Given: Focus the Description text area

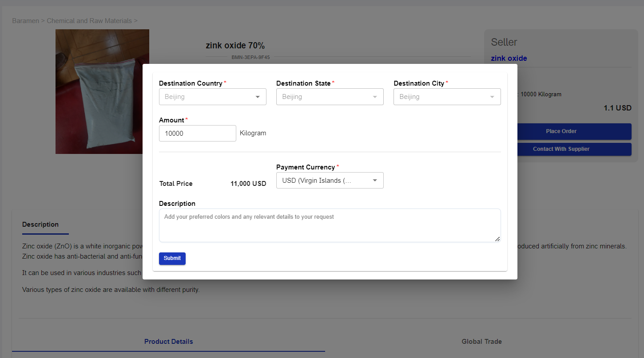Looking at the screenshot, I should coord(329,225).
